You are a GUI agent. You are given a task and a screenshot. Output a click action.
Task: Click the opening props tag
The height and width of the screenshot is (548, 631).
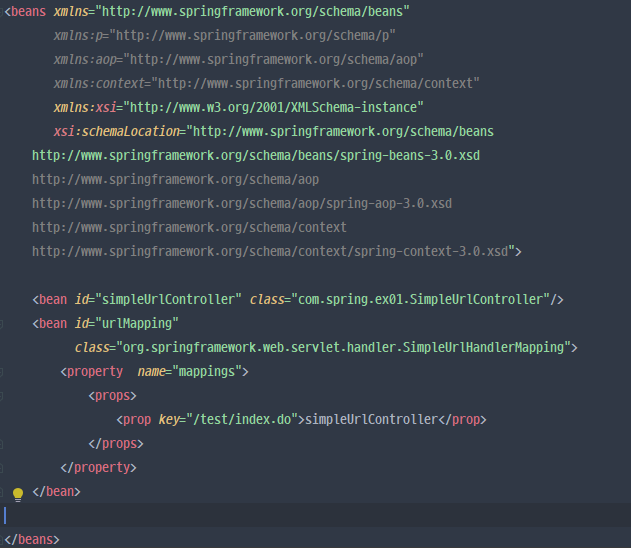tap(112, 396)
